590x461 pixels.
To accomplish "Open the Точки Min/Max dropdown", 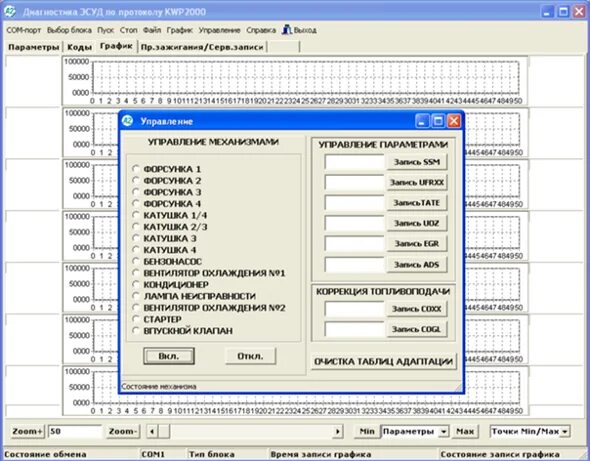I will tap(565, 431).
